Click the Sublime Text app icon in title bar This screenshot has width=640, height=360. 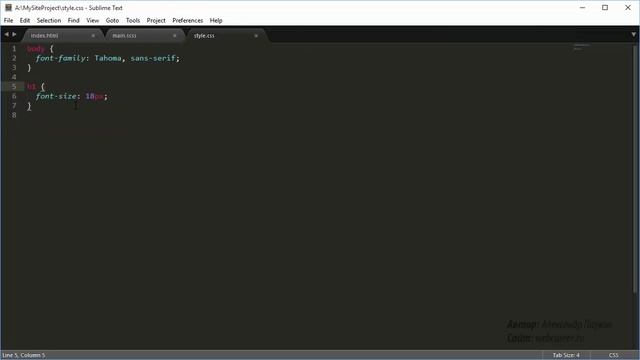8,8
